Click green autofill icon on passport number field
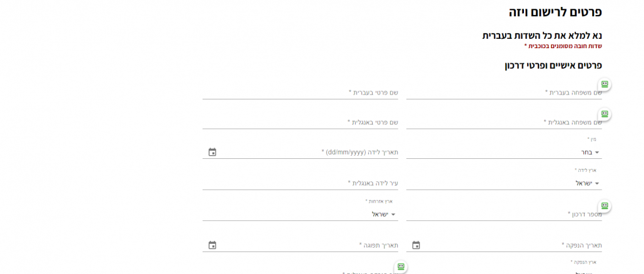Screen dimensions: 644x274 [605, 206]
